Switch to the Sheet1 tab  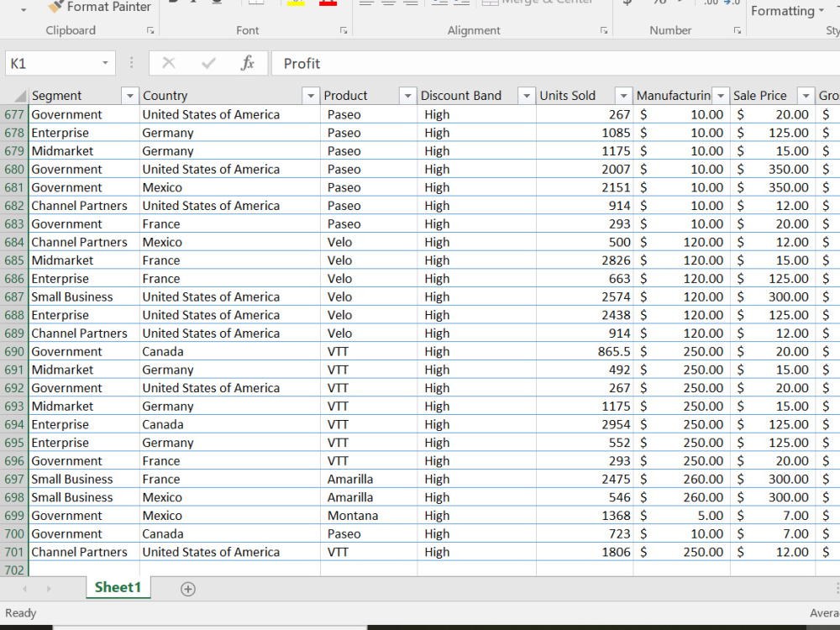pos(118,588)
